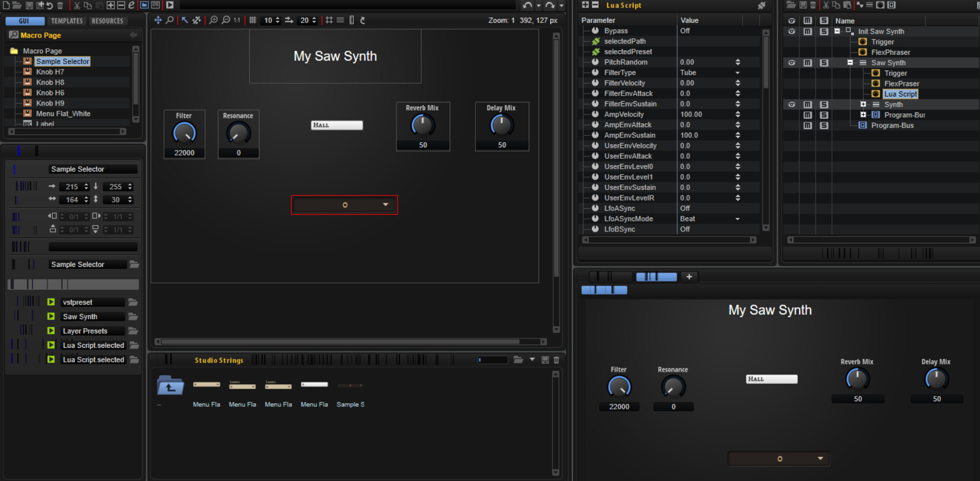Open the folder icon beside the vstpreset field
This screenshot has width=980, height=481.
(x=133, y=302)
